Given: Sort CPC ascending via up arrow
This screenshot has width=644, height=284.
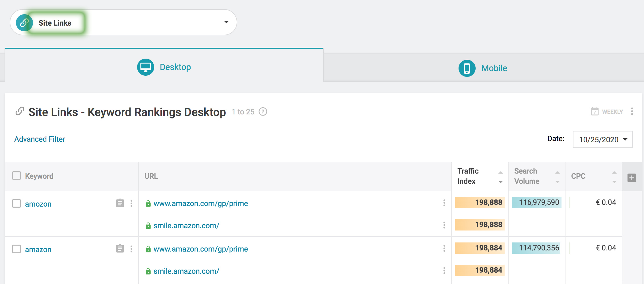Looking at the screenshot, I should 614,172.
